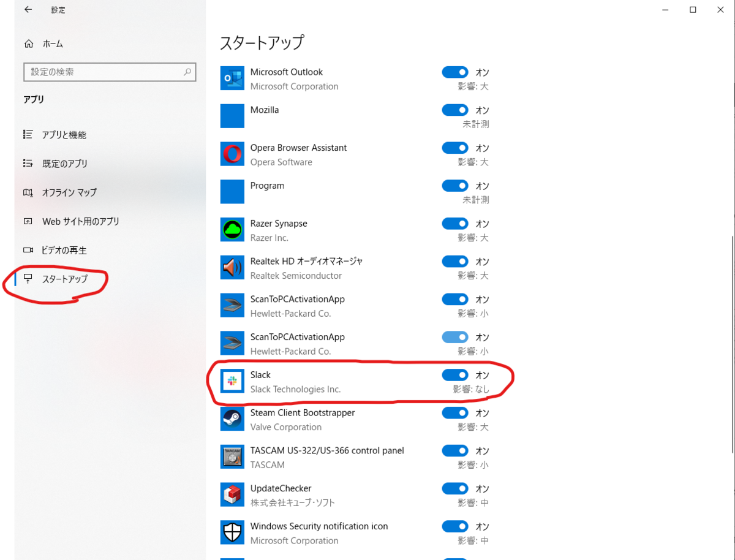Viewport: 735px width, 560px height.
Task: Open ビデオの再生 section
Action: point(65,250)
